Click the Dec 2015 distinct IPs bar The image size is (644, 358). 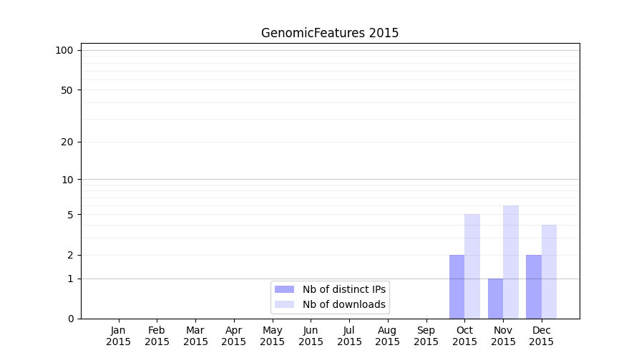click(534, 286)
